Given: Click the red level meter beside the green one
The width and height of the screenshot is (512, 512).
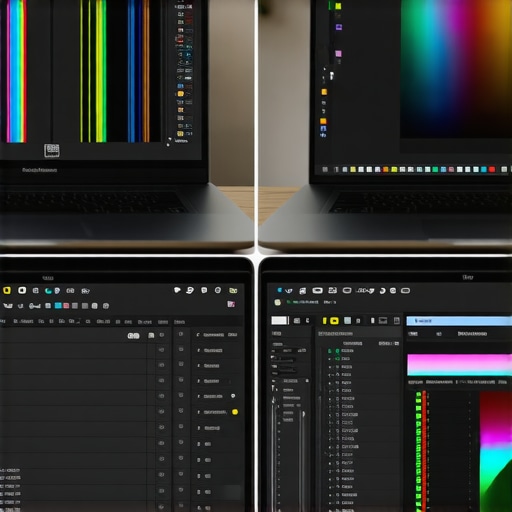Looking at the screenshot, I should point(424,452).
